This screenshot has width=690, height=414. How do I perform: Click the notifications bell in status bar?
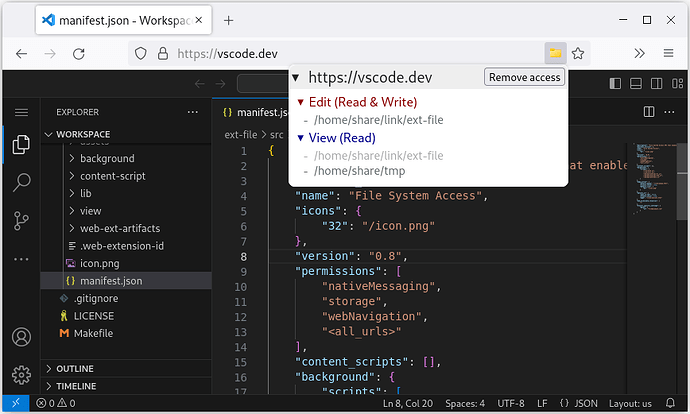(672, 403)
